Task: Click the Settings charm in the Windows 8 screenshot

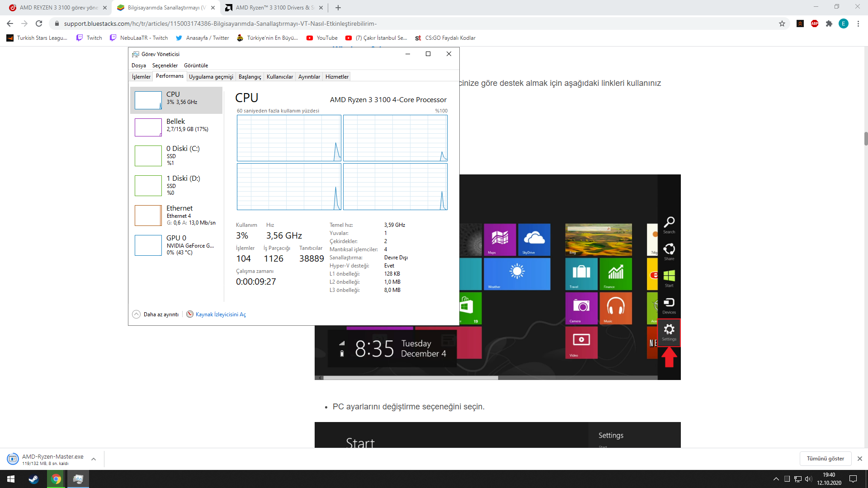Action: coord(669,332)
